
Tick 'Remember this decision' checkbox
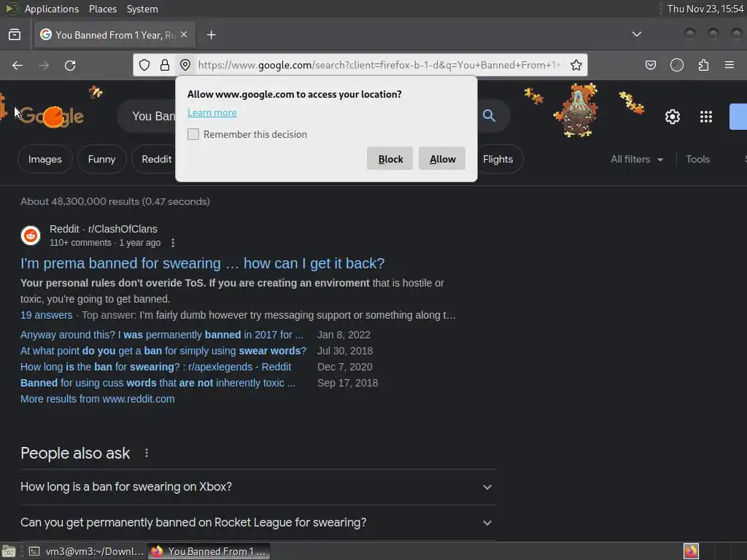pyautogui.click(x=193, y=134)
